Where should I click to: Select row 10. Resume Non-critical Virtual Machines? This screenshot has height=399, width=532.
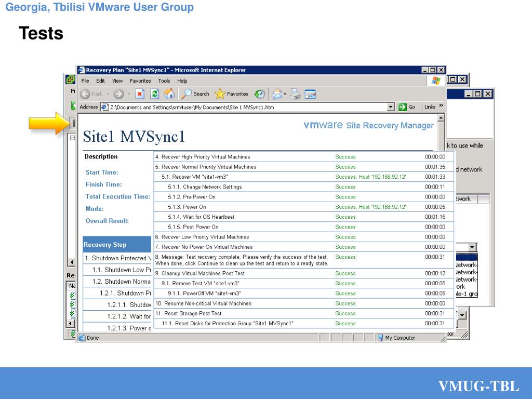click(303, 303)
